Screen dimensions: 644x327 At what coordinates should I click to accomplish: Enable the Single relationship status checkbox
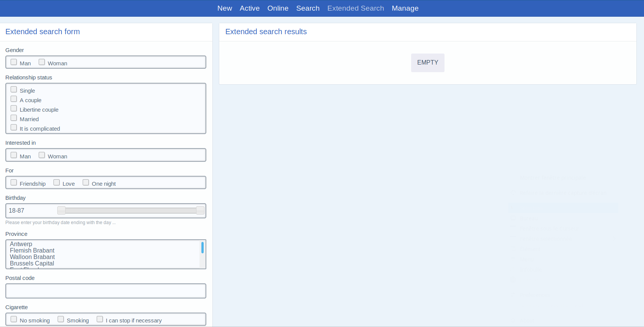[x=14, y=90]
